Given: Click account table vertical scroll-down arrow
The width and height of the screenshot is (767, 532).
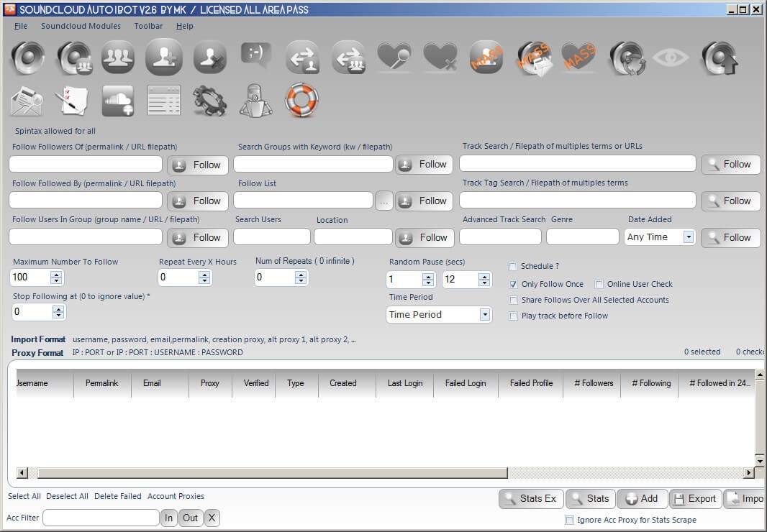Looking at the screenshot, I should [x=760, y=461].
